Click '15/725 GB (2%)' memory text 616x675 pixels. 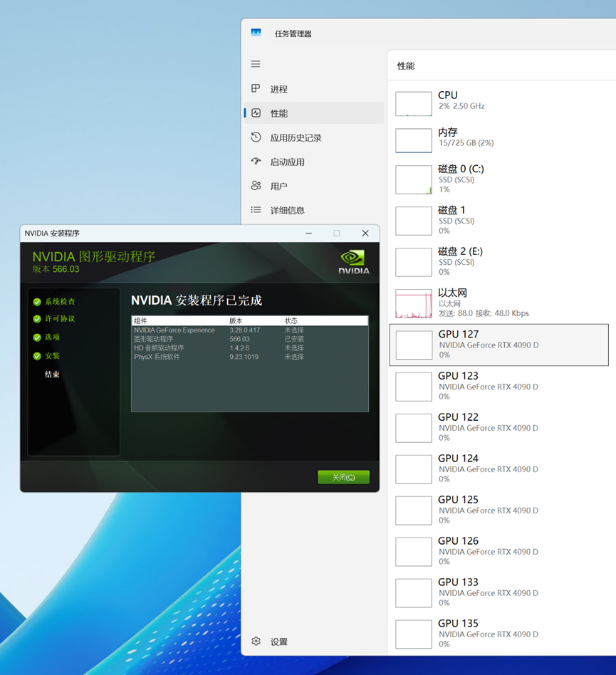[x=466, y=143]
